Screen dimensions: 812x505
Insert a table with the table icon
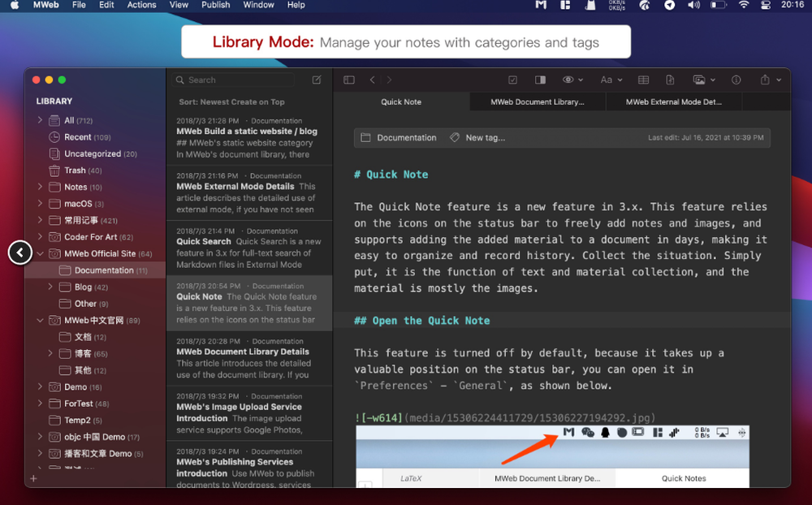coord(643,80)
